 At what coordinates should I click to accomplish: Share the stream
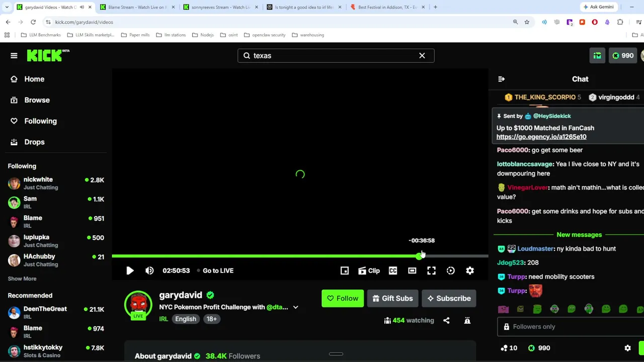[446, 320]
